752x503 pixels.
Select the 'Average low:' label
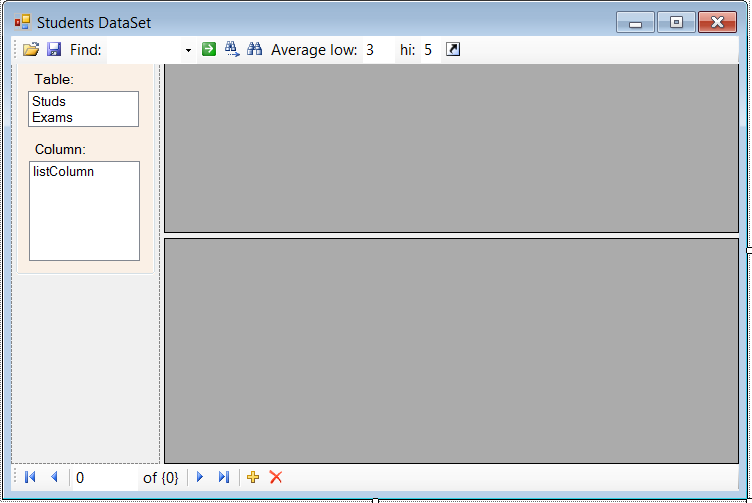pyautogui.click(x=314, y=50)
